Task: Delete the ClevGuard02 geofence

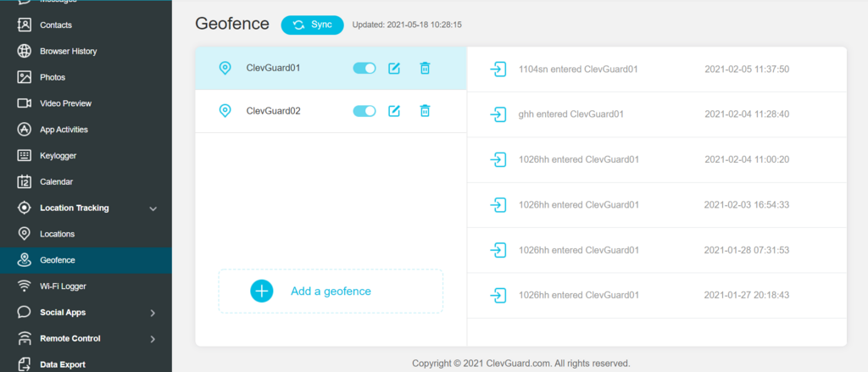Action: click(425, 111)
